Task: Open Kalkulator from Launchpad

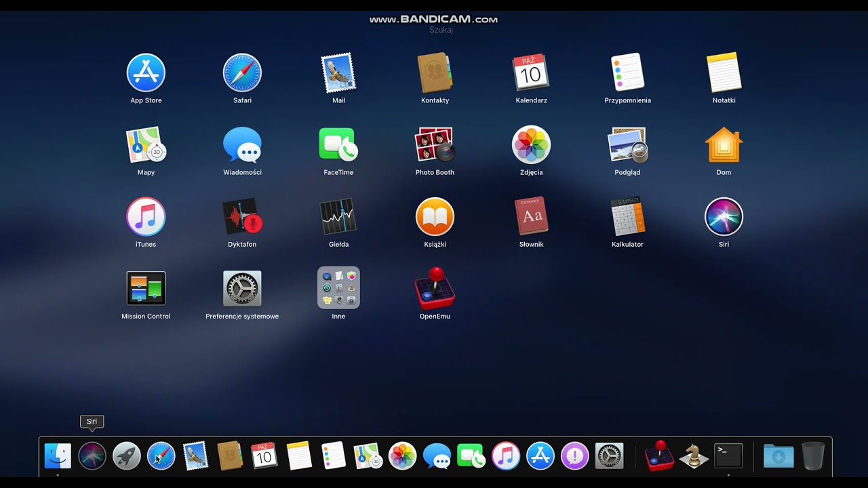Action: (x=627, y=217)
